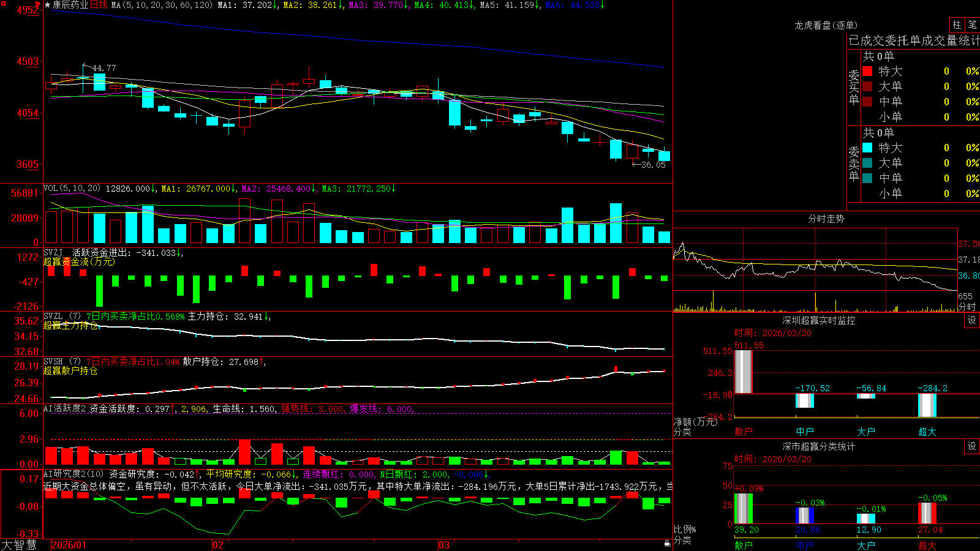Image resolution: width=980 pixels, height=551 pixels.
Task: Toggle the 日线 period label
Action: pyautogui.click(x=99, y=5)
